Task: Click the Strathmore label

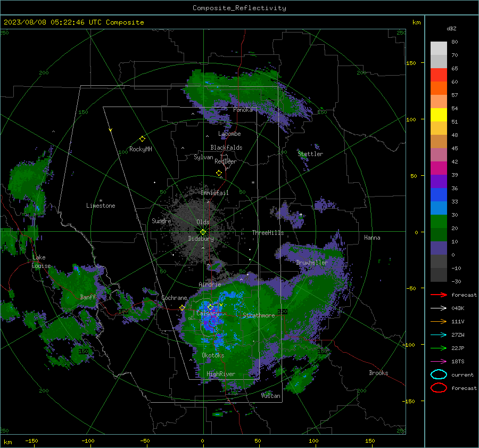Action: tap(259, 315)
